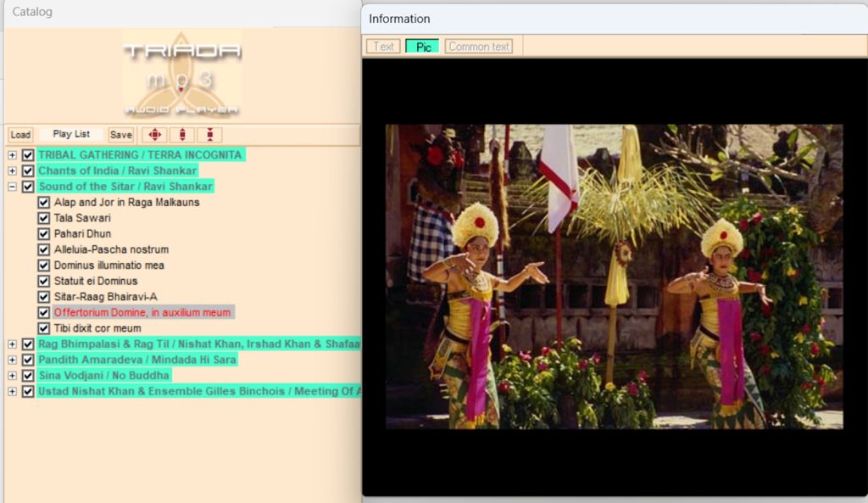Image resolution: width=868 pixels, height=503 pixels.
Task: Toggle the Chants of India checkbox
Action: [x=28, y=170]
